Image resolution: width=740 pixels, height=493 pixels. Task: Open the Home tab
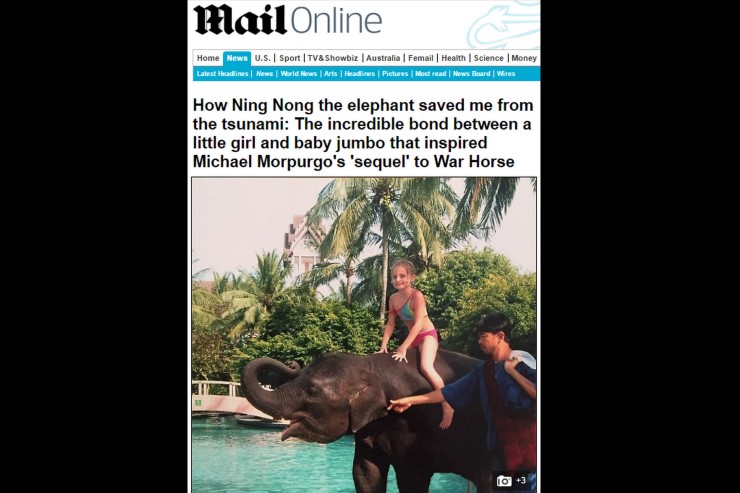click(x=208, y=58)
